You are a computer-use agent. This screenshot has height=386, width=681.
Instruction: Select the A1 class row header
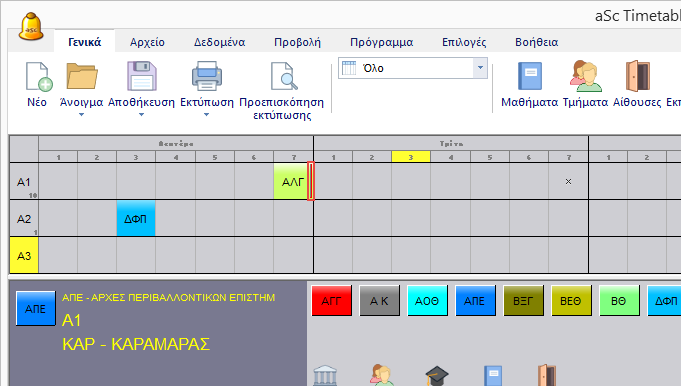point(24,181)
